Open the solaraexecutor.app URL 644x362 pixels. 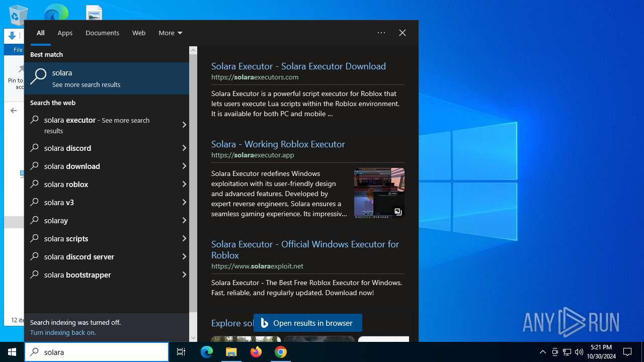(253, 155)
